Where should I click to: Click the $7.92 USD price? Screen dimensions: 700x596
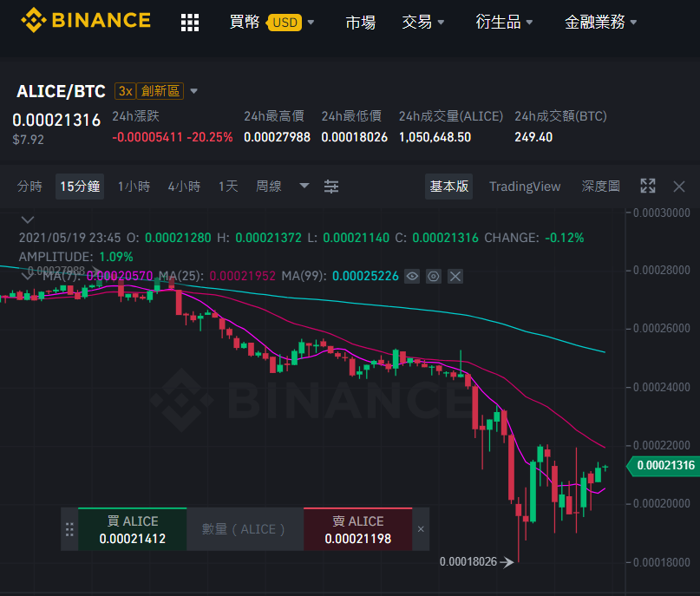point(28,140)
